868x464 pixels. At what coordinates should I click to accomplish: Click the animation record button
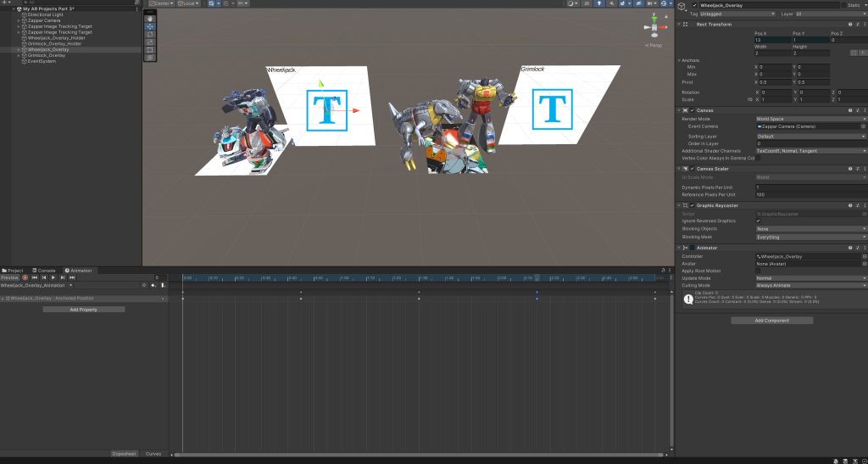25,277
